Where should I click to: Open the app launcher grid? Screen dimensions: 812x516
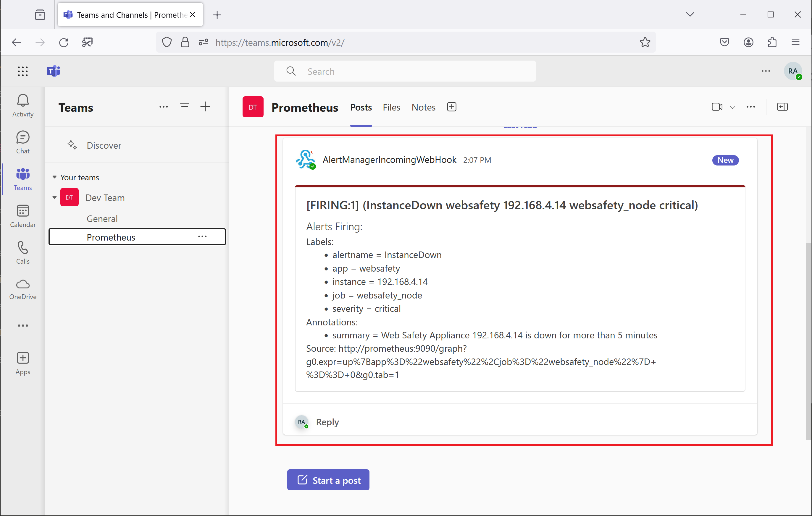[x=22, y=71]
